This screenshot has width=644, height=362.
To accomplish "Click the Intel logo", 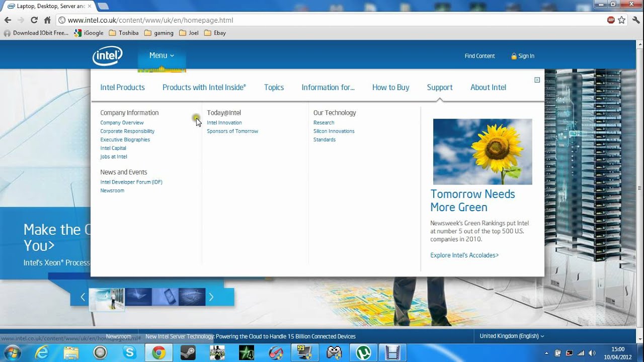I will click(x=107, y=56).
